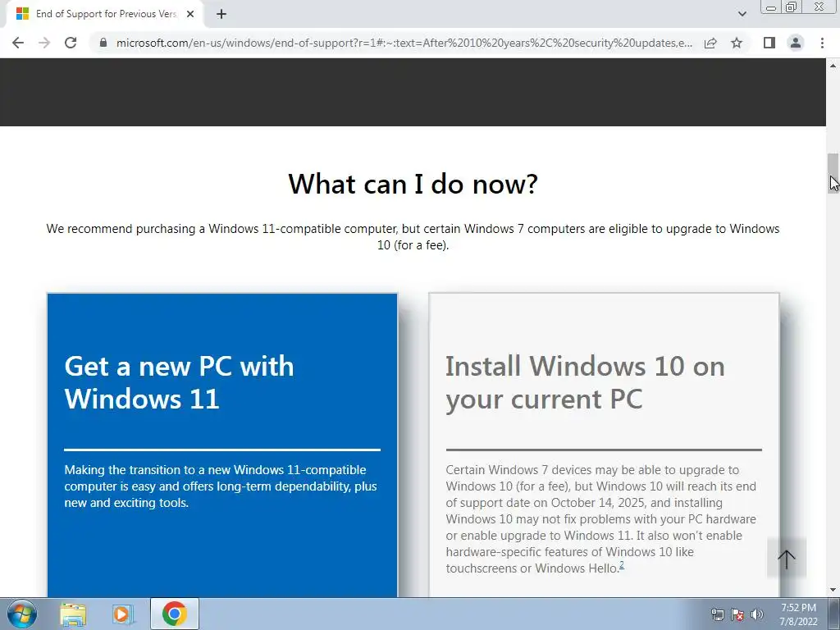
Task: Open the Windows Start menu
Action: tap(21, 614)
